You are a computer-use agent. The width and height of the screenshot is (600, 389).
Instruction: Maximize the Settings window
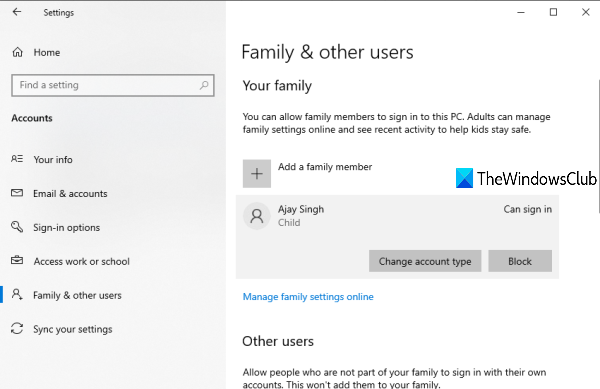pyautogui.click(x=553, y=12)
